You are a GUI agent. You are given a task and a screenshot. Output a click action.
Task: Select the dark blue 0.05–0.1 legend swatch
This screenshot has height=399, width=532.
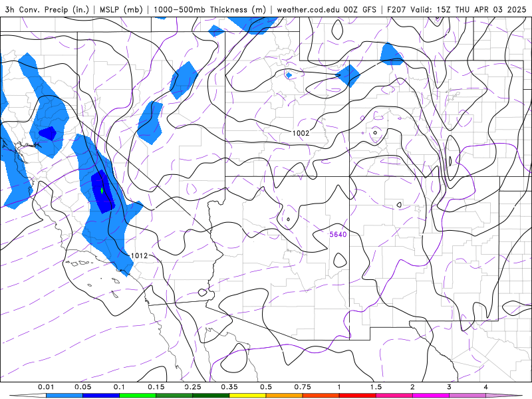[x=101, y=396]
